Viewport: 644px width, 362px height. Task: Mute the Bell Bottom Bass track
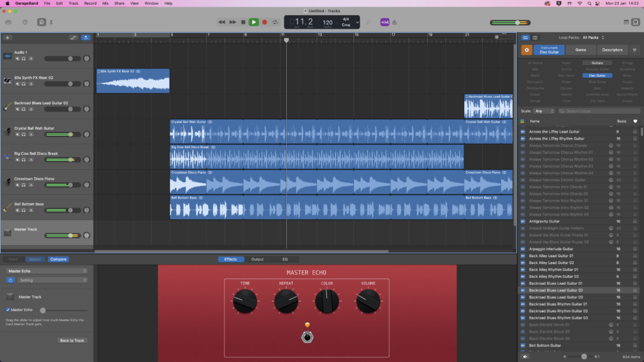pos(17,211)
